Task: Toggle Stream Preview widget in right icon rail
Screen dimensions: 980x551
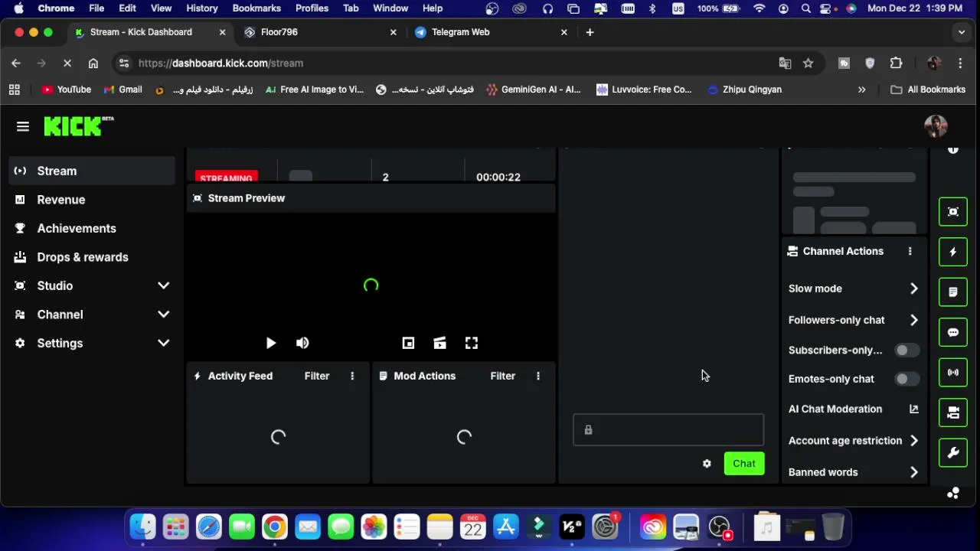Action: pos(953,212)
